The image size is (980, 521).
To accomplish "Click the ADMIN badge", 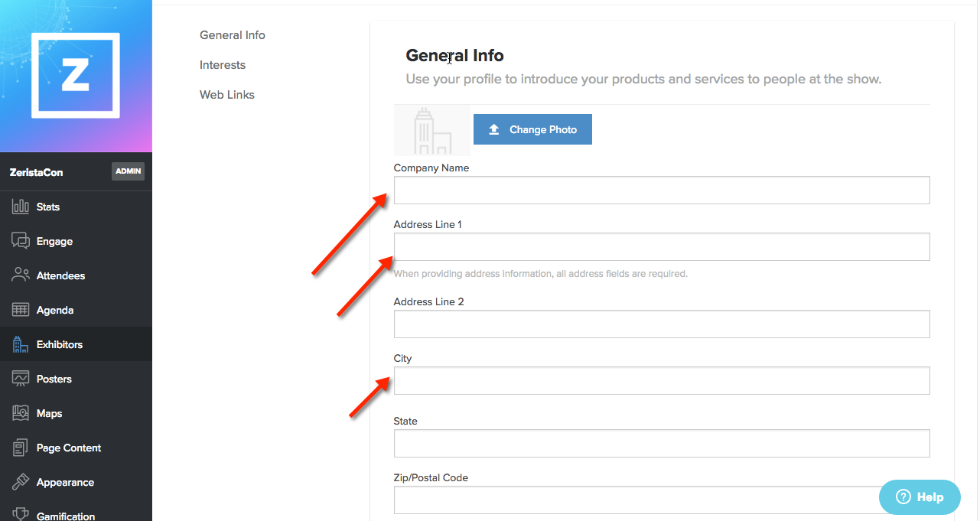I will point(128,171).
